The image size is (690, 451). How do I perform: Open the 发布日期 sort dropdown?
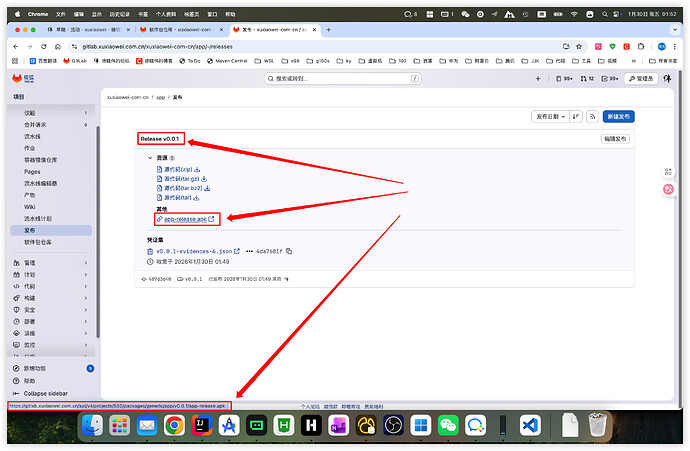click(549, 116)
